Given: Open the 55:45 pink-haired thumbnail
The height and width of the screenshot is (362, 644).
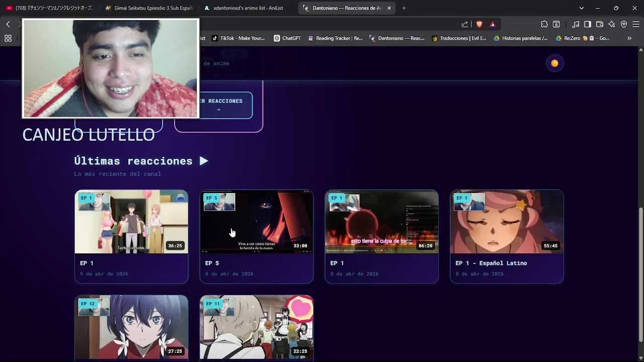Looking at the screenshot, I should click(507, 222).
